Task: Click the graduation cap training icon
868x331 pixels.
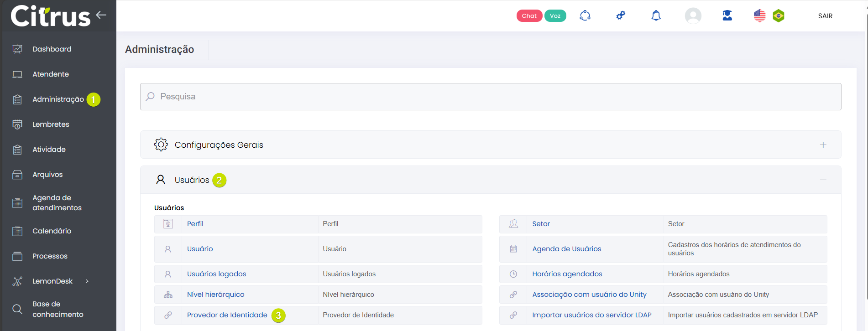Action: pyautogui.click(x=727, y=16)
